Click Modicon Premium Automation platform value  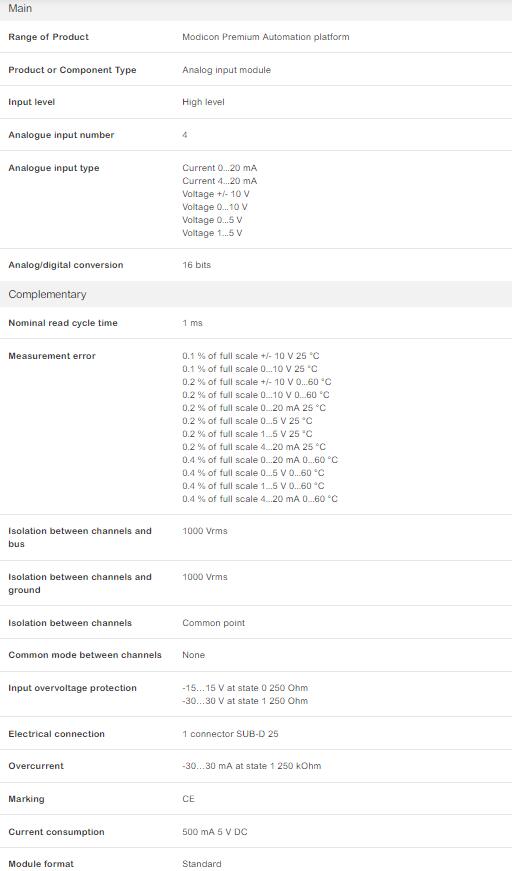point(265,37)
